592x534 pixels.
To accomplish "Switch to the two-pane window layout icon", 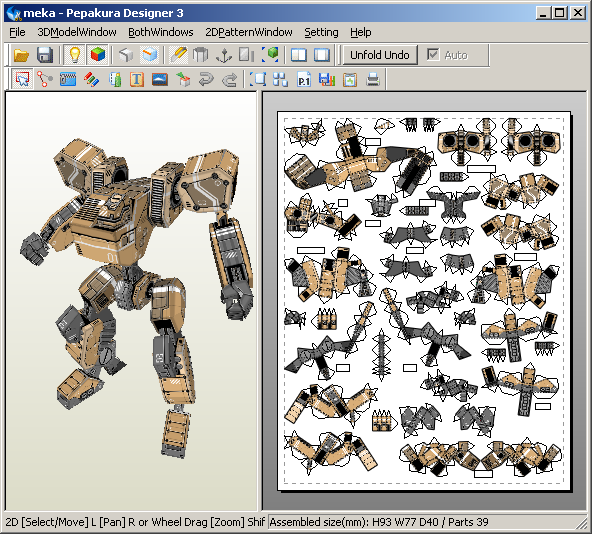I will coord(298,55).
